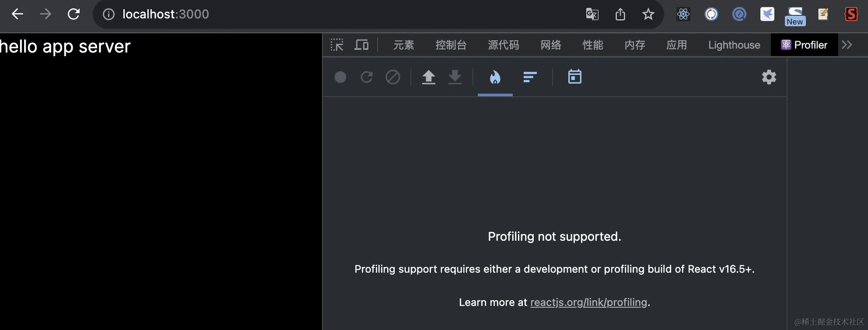
Task: Click the browser forward arrow
Action: click(x=45, y=14)
